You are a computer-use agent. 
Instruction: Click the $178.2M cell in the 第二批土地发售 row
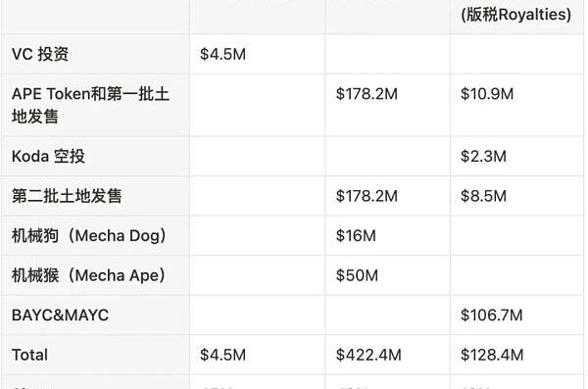pyautogui.click(x=367, y=196)
